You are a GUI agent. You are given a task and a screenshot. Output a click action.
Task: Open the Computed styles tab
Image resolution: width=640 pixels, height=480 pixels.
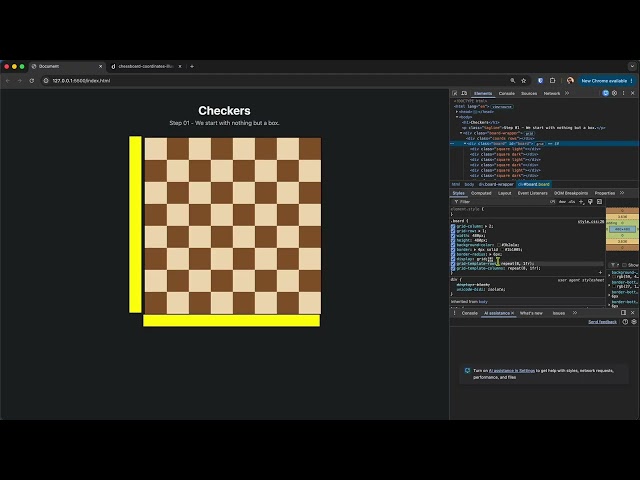tap(481, 193)
